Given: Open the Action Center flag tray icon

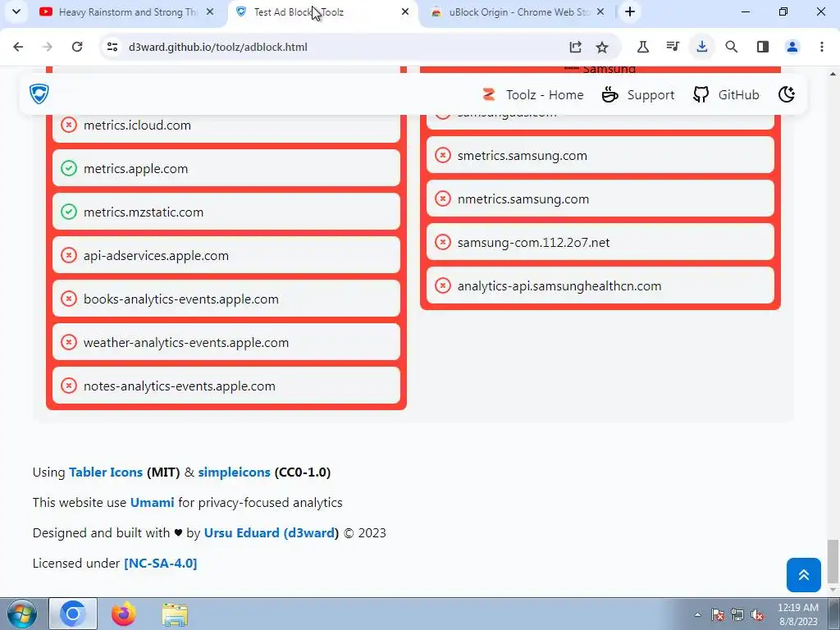Looking at the screenshot, I should point(718,615).
